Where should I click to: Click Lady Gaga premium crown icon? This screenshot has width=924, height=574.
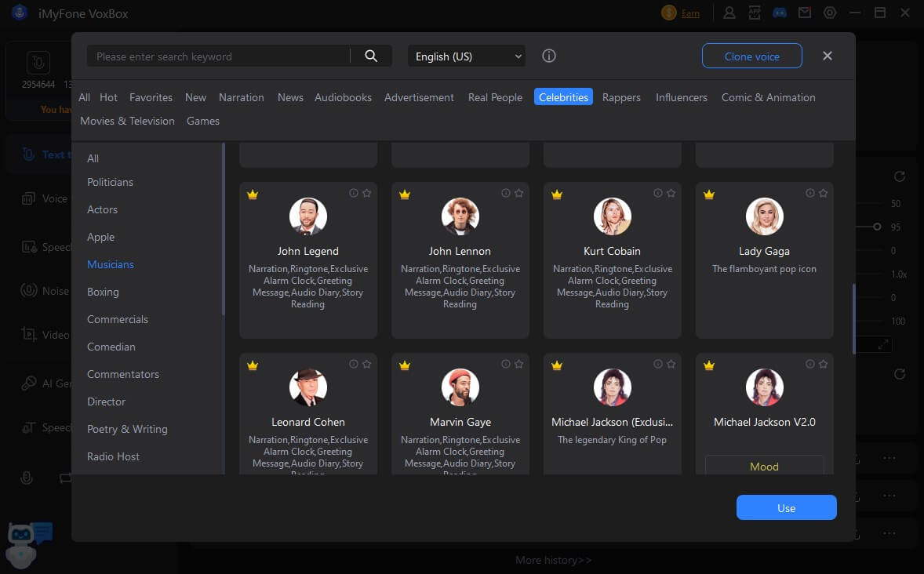click(x=709, y=194)
